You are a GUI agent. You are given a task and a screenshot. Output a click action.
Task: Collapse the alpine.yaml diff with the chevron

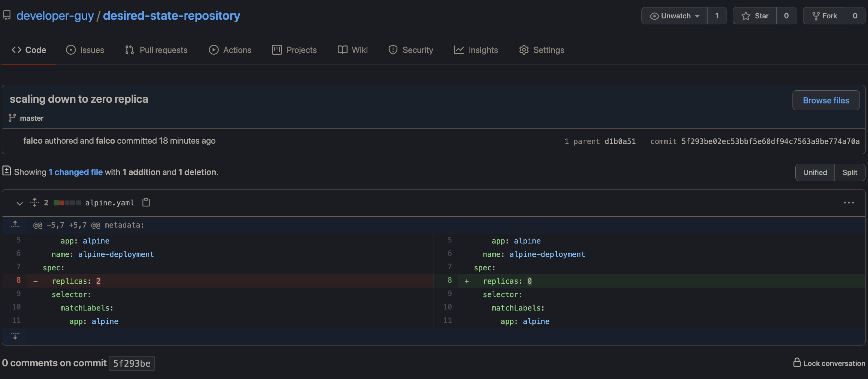click(19, 203)
